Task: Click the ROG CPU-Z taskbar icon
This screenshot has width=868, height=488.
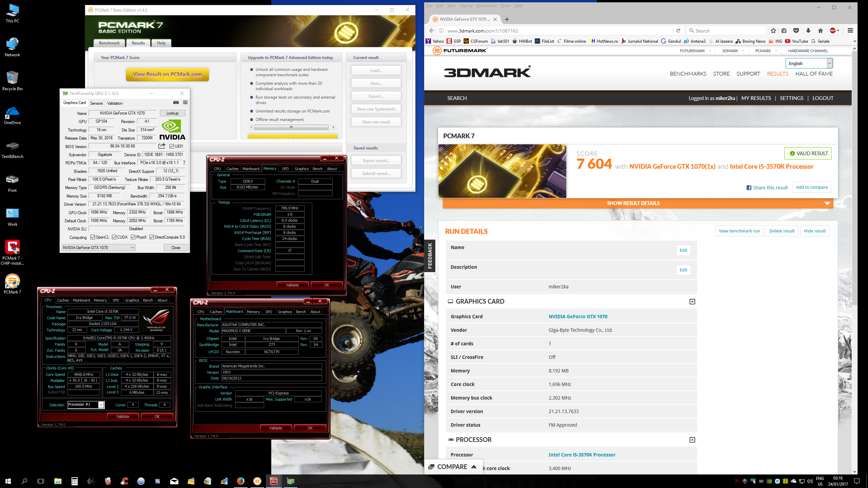Action: (x=274, y=481)
